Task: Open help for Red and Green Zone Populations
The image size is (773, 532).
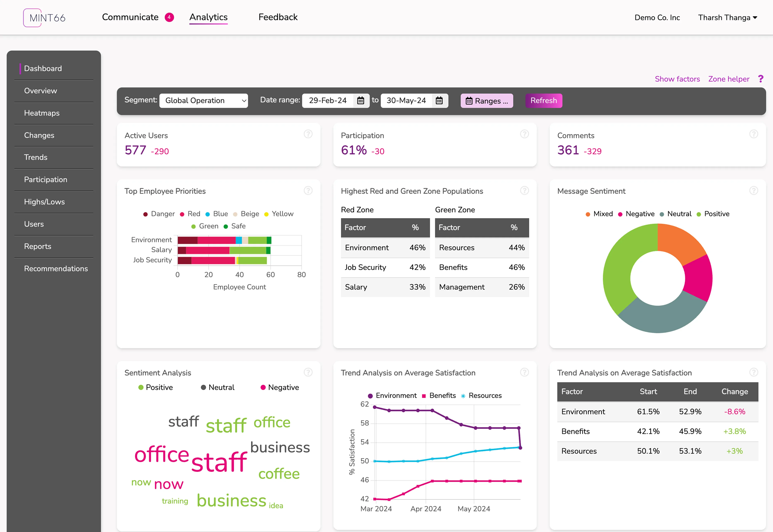Action: 524,191
